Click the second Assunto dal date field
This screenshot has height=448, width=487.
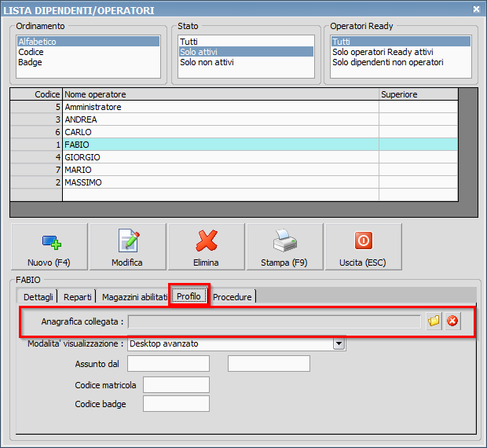click(x=269, y=363)
